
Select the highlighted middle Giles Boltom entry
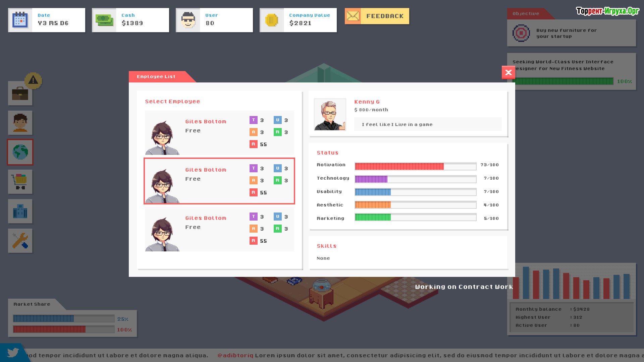[219, 181]
